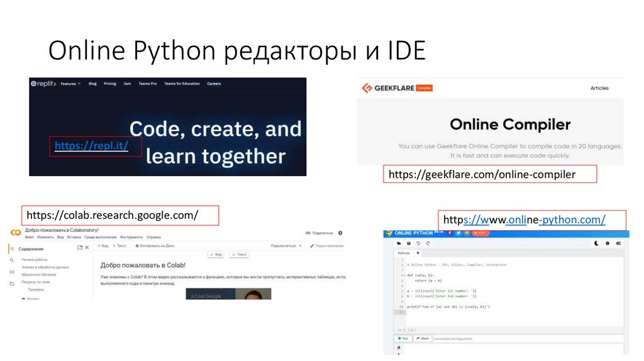Open the Colab sidebar search icon
The image size is (644, 361).
tap(12, 260)
